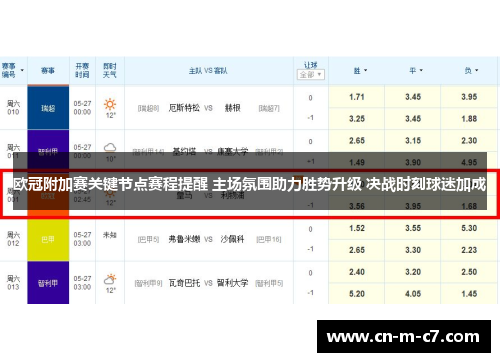Click the 赛事 column header
Screen dimensions: 500x362
click(48, 71)
